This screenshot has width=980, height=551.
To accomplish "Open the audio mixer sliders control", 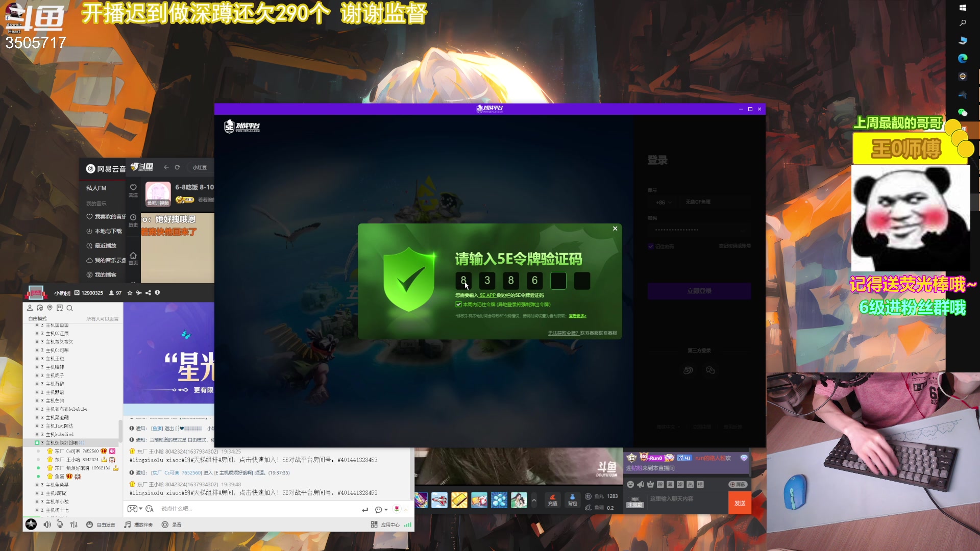I will (x=74, y=524).
